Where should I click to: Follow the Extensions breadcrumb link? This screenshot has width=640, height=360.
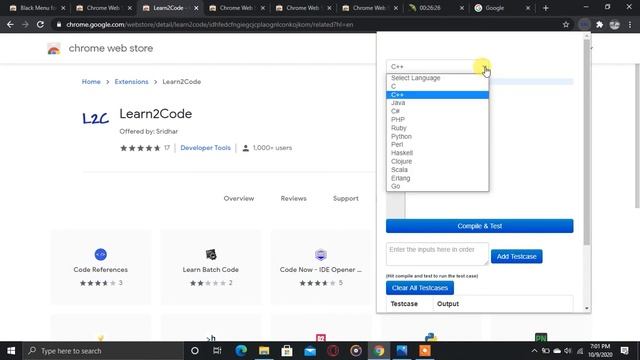(x=131, y=82)
